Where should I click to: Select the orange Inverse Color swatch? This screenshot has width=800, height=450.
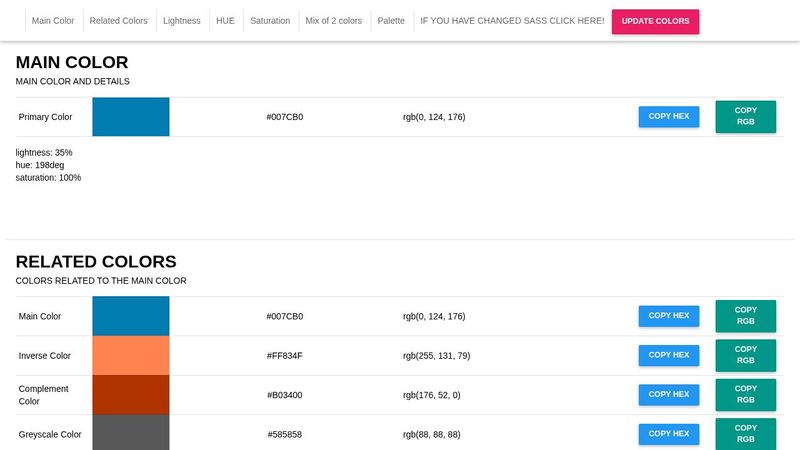click(131, 355)
